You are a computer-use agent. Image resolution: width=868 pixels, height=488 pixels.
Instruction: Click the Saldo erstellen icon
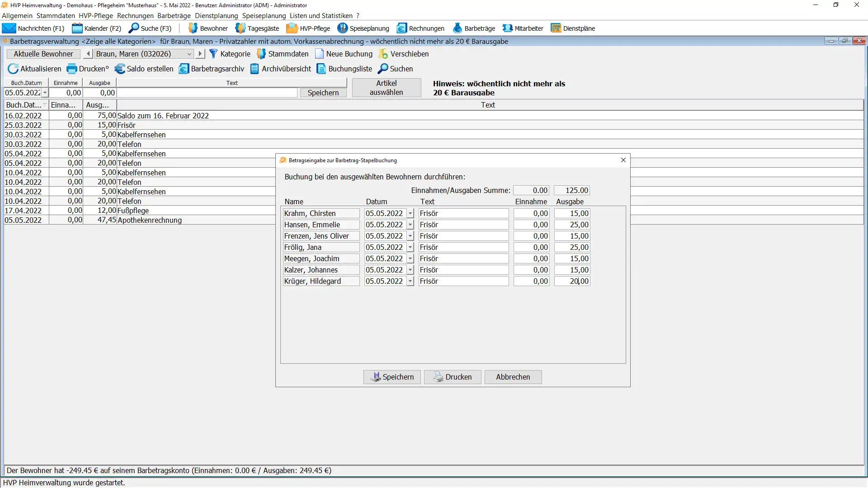(119, 69)
